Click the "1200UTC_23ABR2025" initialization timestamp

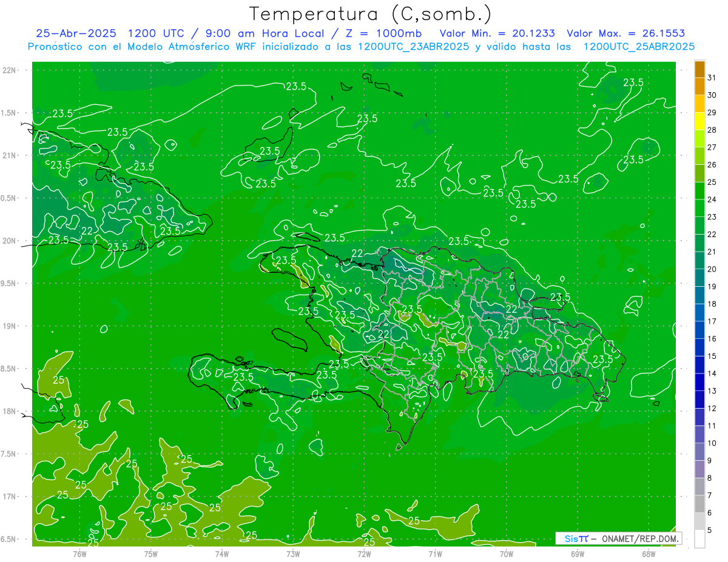coord(413,47)
